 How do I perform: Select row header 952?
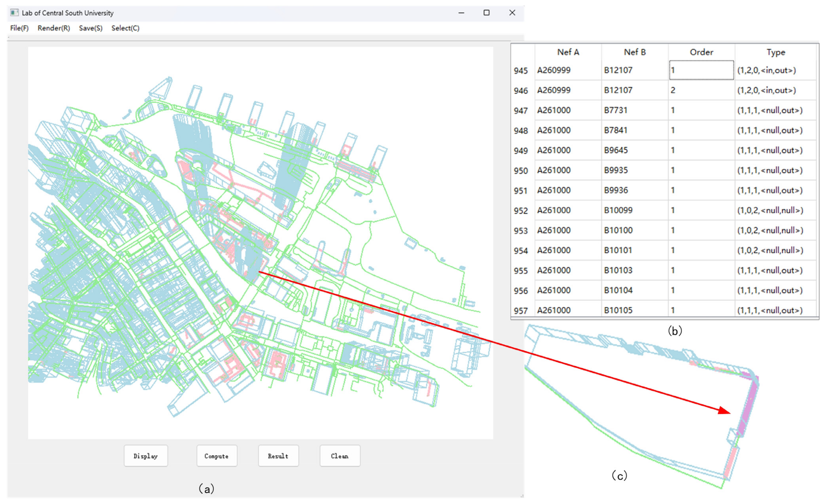click(x=521, y=211)
